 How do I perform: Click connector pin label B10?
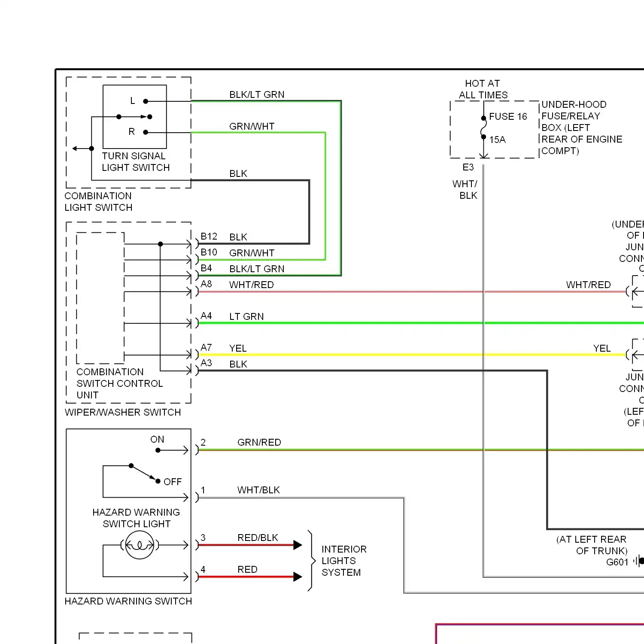(209, 252)
